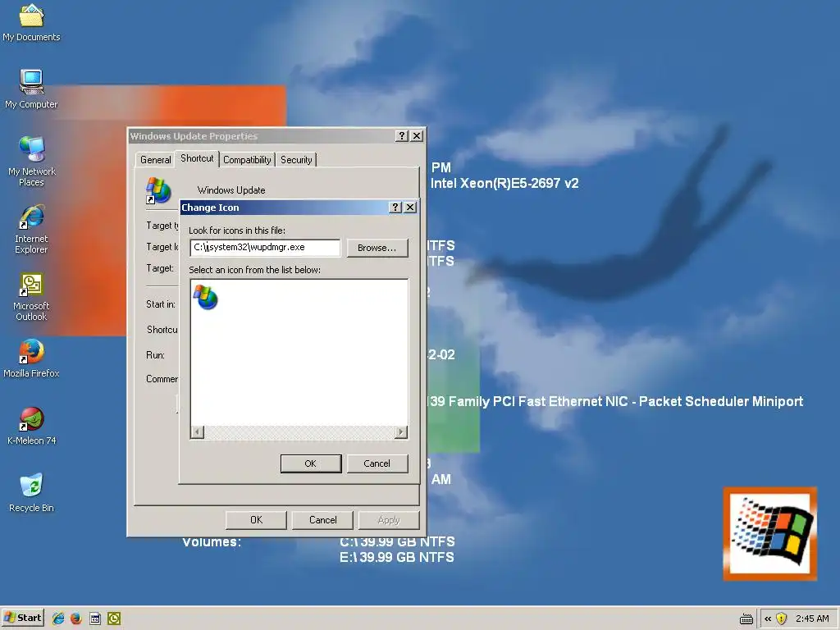Screen dimensions: 840x630
Task: Switch to the Shortcut tab
Action: pos(197,158)
